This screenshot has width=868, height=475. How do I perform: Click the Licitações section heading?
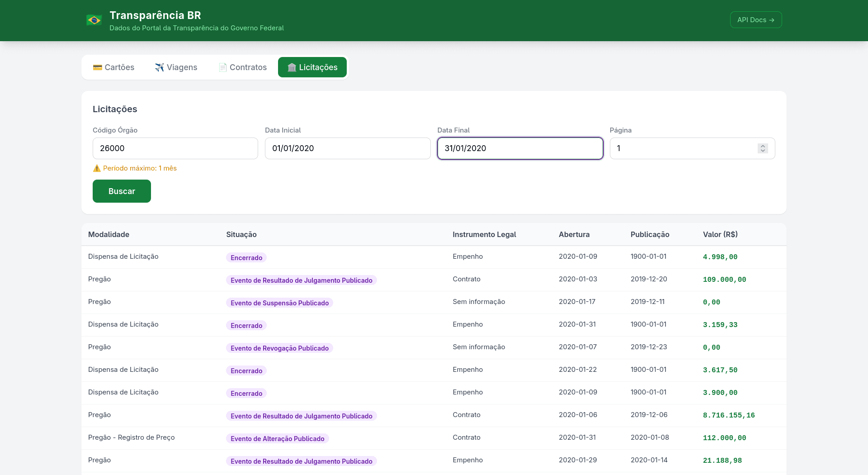(115, 109)
